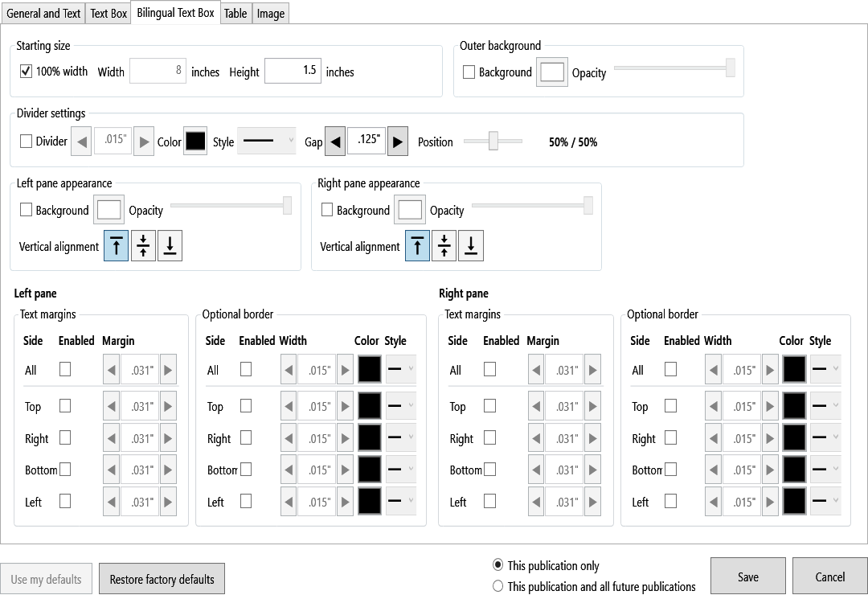Pick left pane All border color swatch
This screenshot has height=595, width=868.
370,370
